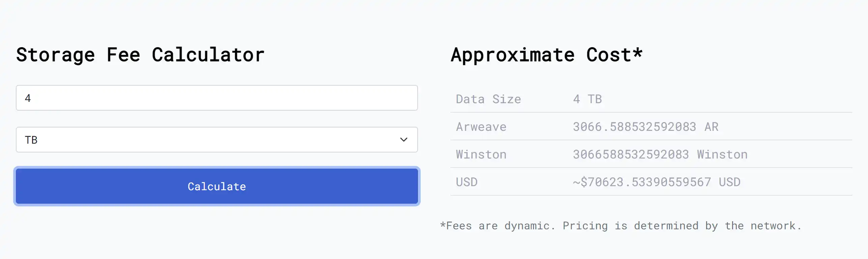Select the Winston row label
Image resolution: width=868 pixels, height=259 pixels.
tap(481, 154)
